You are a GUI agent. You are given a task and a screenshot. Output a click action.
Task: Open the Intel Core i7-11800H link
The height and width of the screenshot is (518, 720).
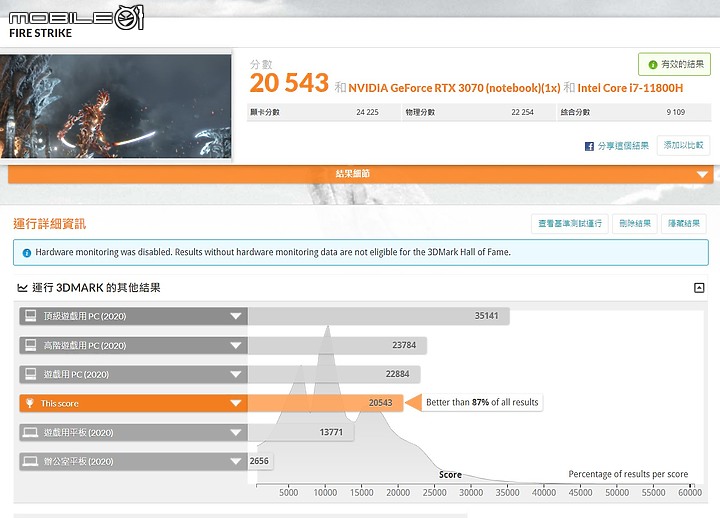(x=630, y=88)
